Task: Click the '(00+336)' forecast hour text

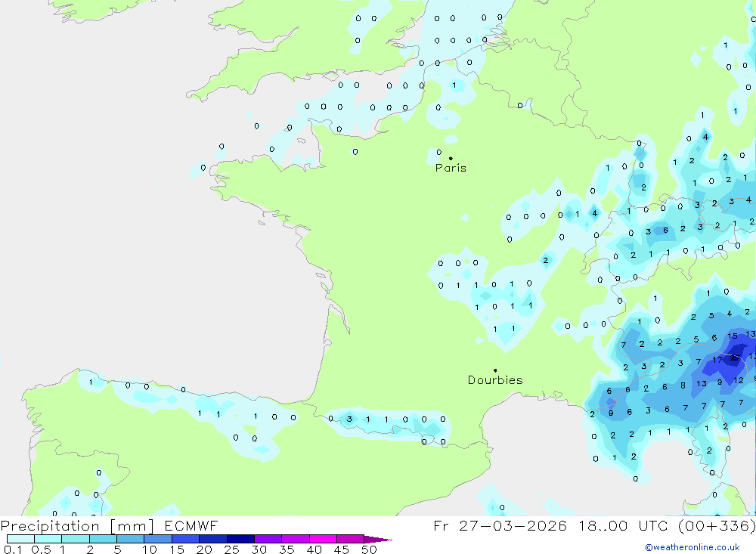Action: click(717, 525)
